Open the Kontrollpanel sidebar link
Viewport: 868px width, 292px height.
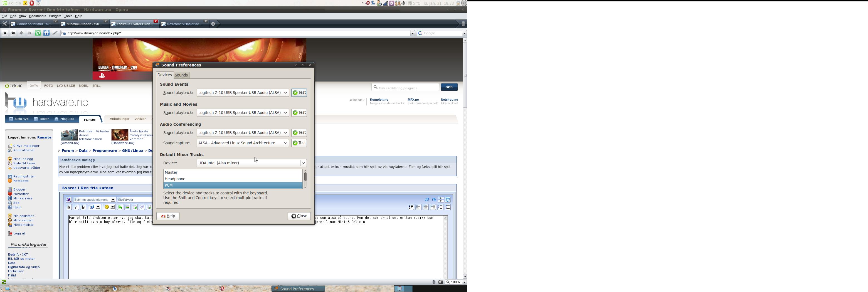(x=24, y=150)
